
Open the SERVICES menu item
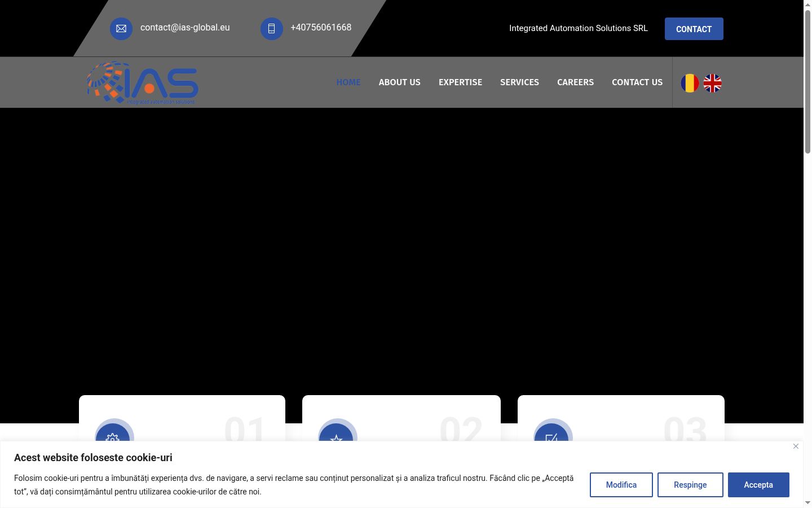click(x=520, y=82)
